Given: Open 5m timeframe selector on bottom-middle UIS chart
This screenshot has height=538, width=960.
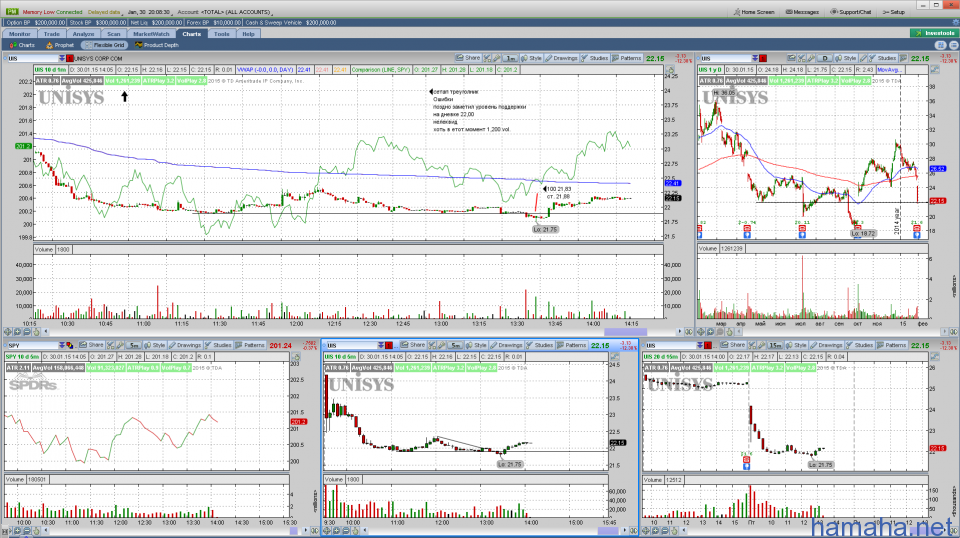Looking at the screenshot, I should 455,346.
